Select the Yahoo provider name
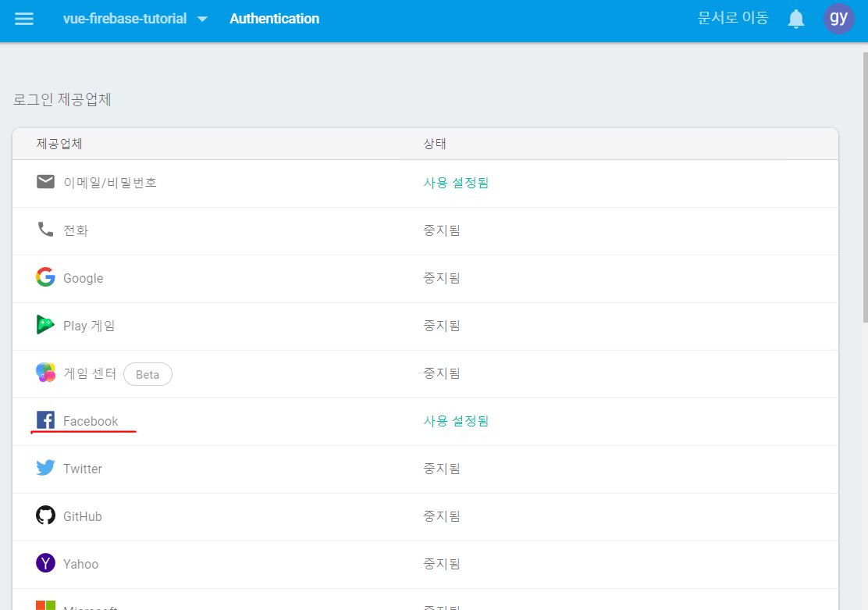 click(81, 564)
